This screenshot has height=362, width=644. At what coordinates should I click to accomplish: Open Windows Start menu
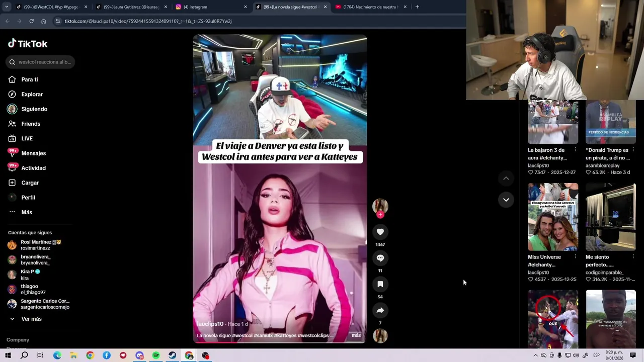pos(8,355)
